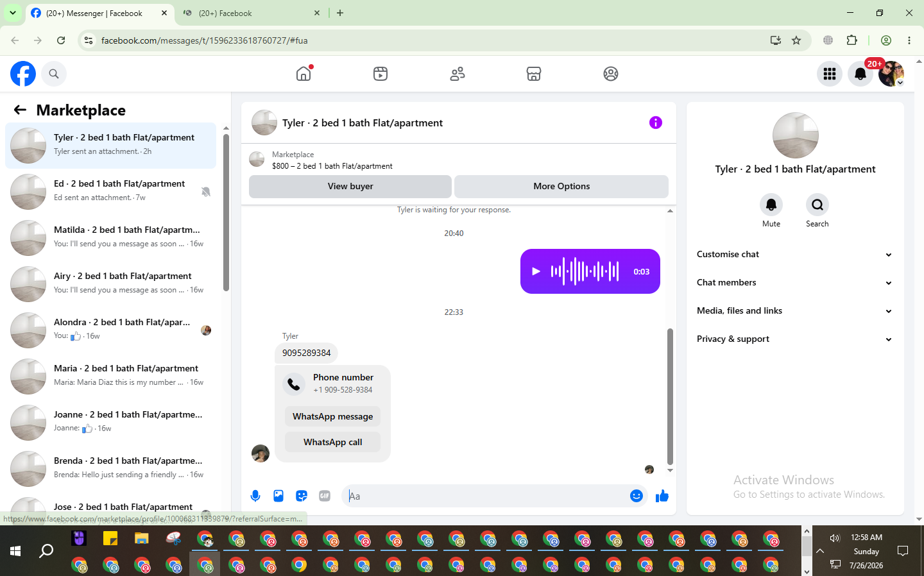Open a new browser tab

pos(340,13)
